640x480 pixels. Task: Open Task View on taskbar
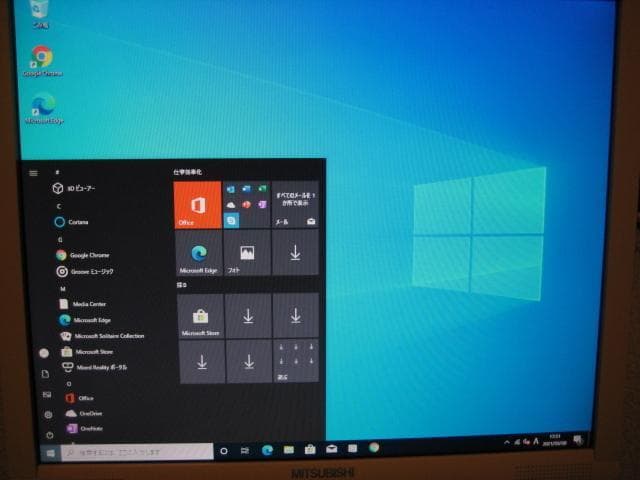pyautogui.click(x=245, y=451)
